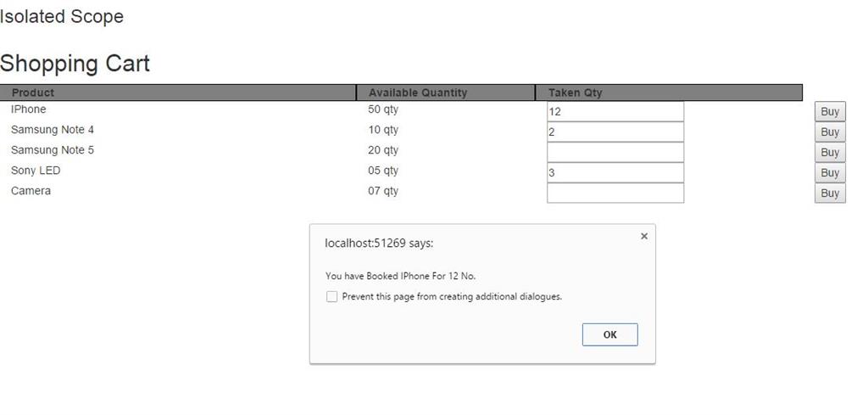The height and width of the screenshot is (415, 868).
Task: Check 'Prevent this page from creating additional dialogues'
Action: [332, 297]
